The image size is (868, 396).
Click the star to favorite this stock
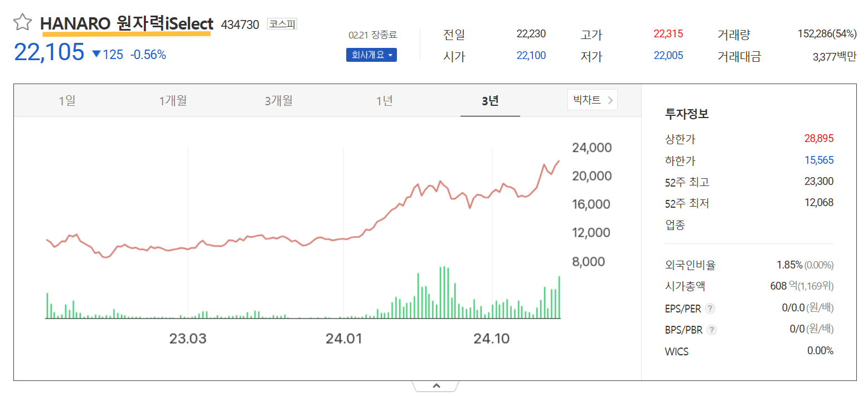pyautogui.click(x=22, y=22)
